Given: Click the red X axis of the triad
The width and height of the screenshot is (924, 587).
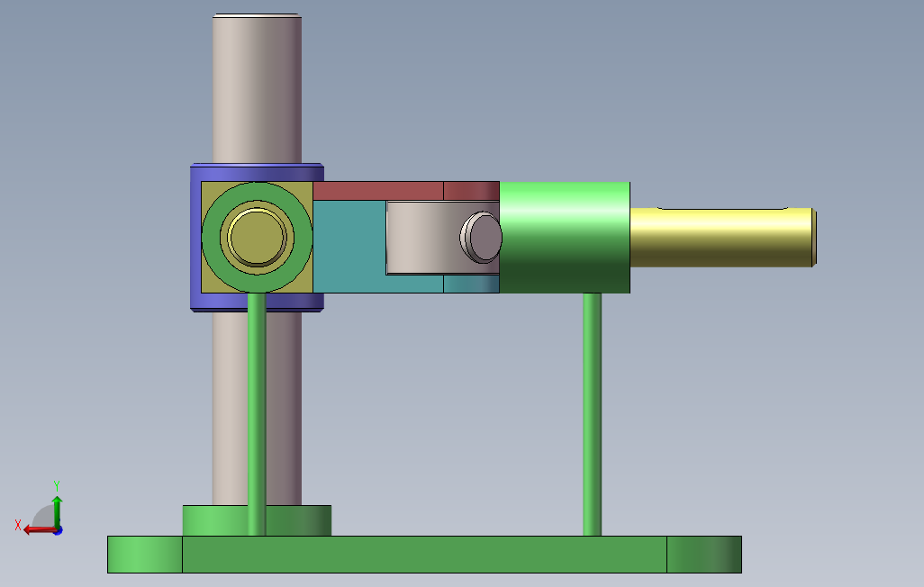Looking at the screenshot, I should [39, 530].
